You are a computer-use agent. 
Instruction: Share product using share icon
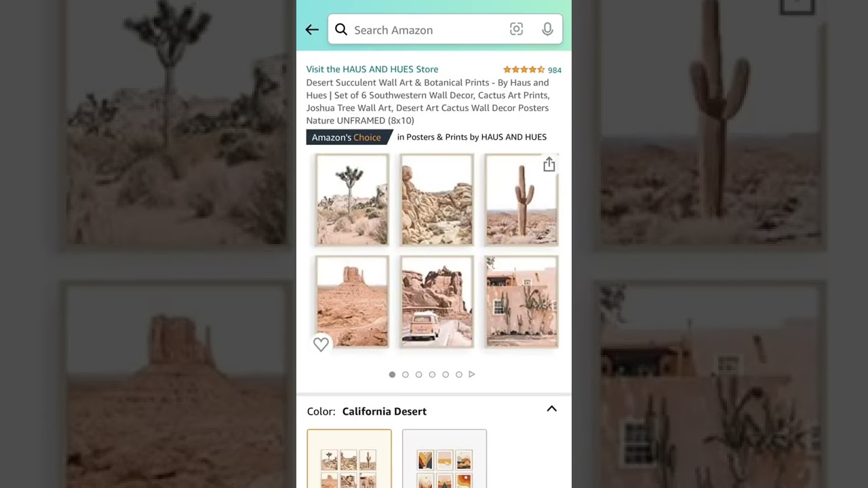coord(549,165)
